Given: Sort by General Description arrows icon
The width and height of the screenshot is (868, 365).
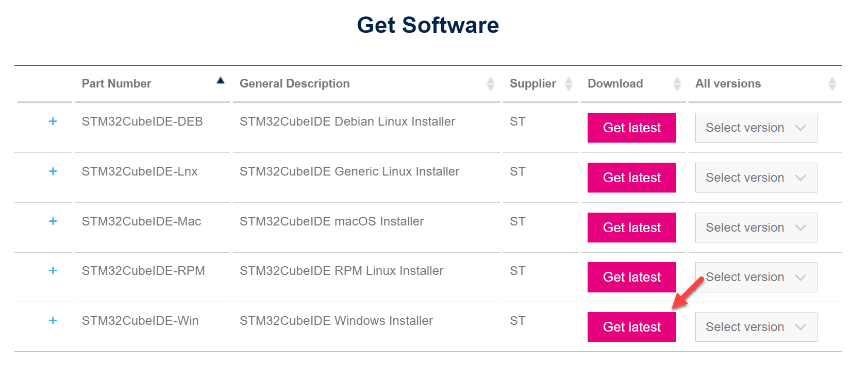Looking at the screenshot, I should (491, 84).
